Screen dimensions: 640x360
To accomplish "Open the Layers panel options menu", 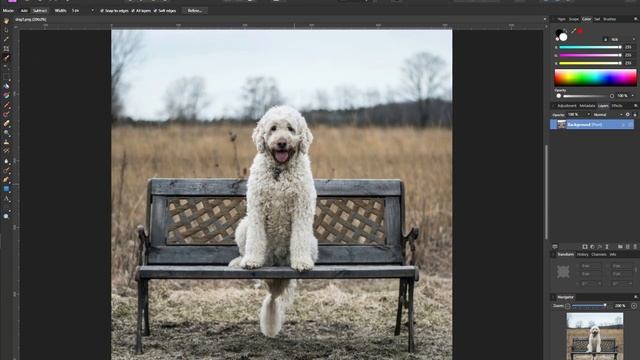I will click(636, 106).
